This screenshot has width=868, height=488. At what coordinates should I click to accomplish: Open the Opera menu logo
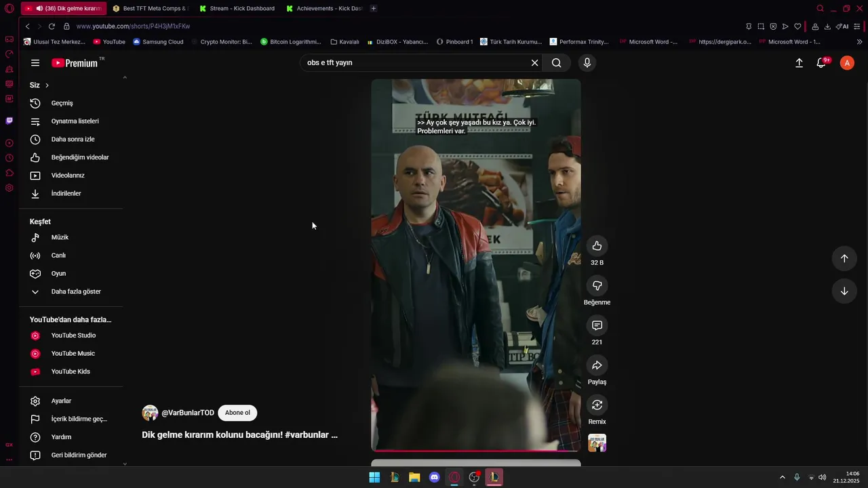9,8
